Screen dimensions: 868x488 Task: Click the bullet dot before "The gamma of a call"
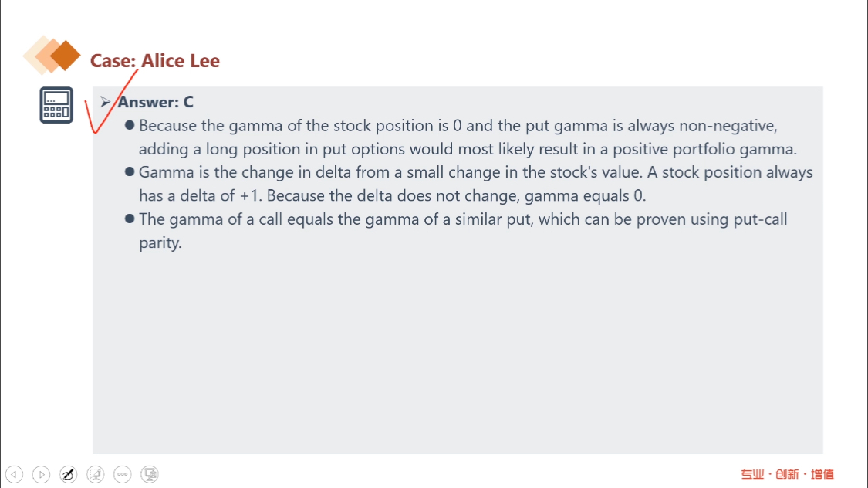130,219
